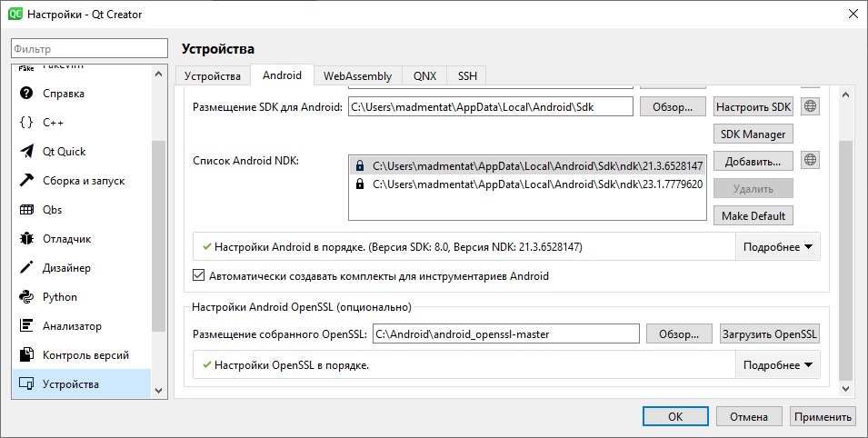This screenshot has width=868, height=438.
Task: Toggle automatic kit creation for Android checkbox
Action: (199, 275)
